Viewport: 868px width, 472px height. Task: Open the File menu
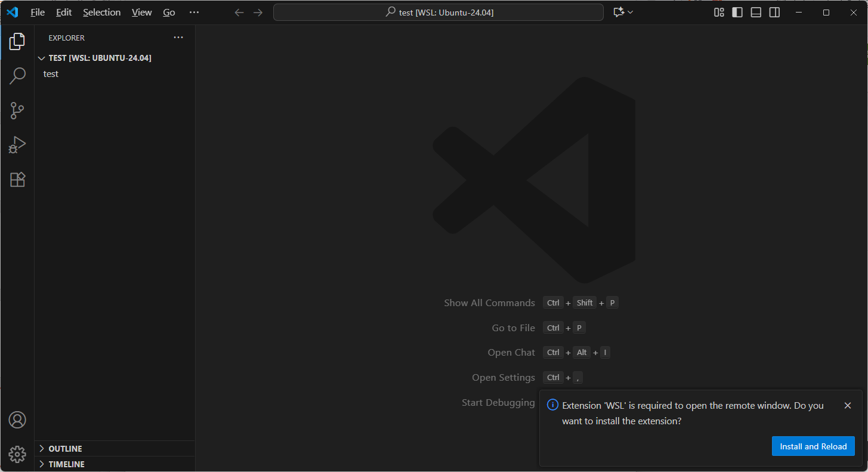(38, 12)
